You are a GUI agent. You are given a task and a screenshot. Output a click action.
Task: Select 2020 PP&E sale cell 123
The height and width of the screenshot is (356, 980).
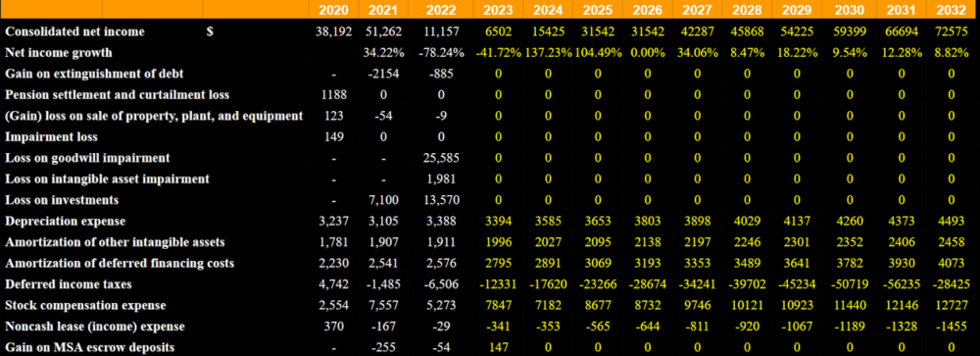[334, 116]
